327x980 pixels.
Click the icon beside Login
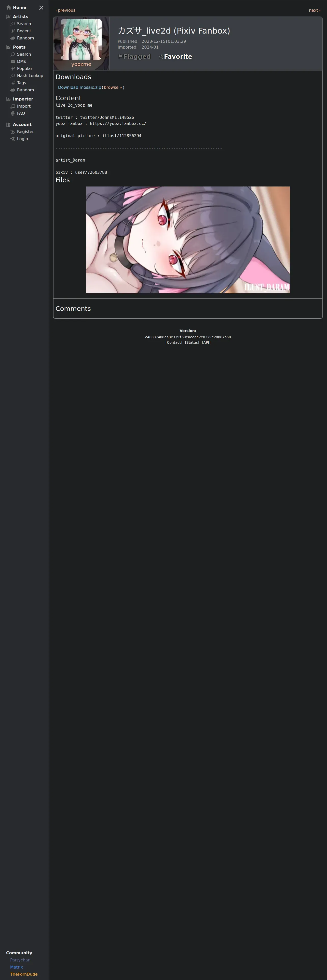[x=13, y=139]
